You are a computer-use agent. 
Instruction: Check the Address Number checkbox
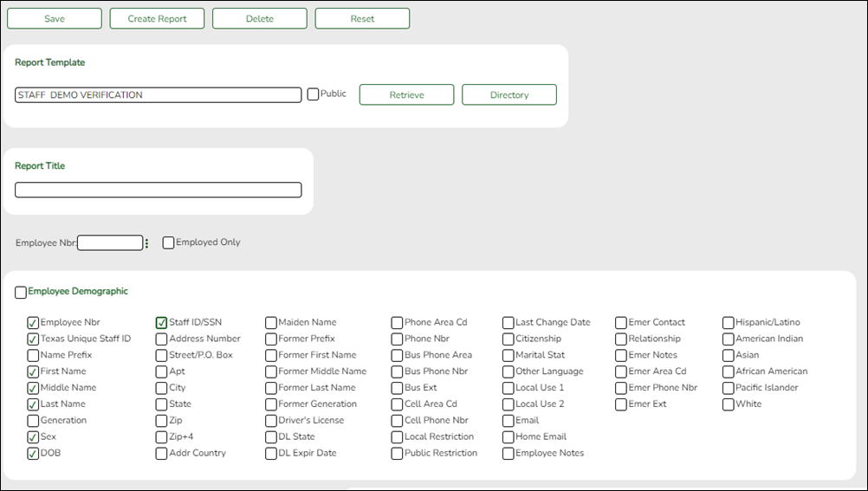pyautogui.click(x=161, y=339)
